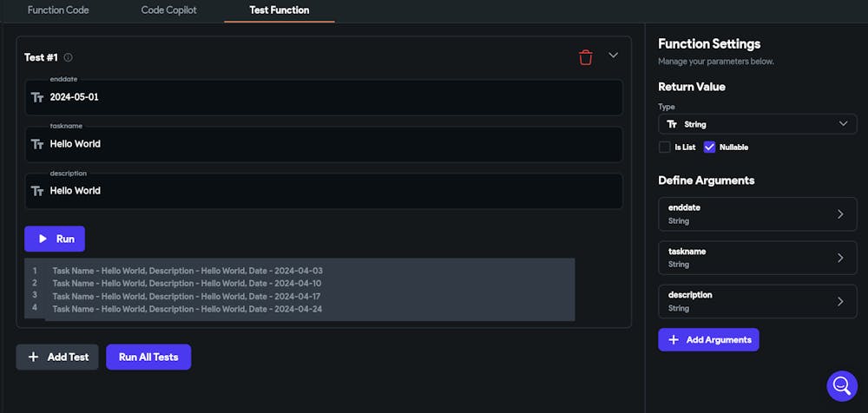Expand the enddate argument settings
Viewport: 868px width, 413px height.
point(757,213)
